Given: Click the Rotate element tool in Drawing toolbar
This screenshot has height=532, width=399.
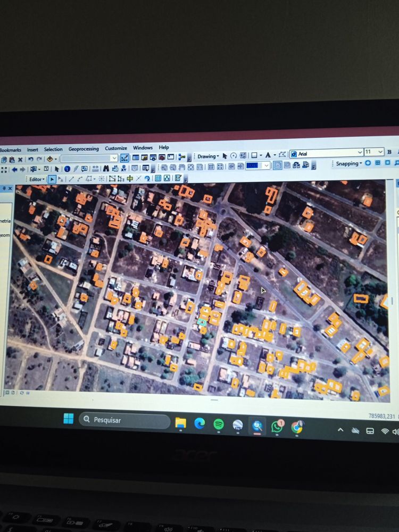Looking at the screenshot, I should pos(234,156).
